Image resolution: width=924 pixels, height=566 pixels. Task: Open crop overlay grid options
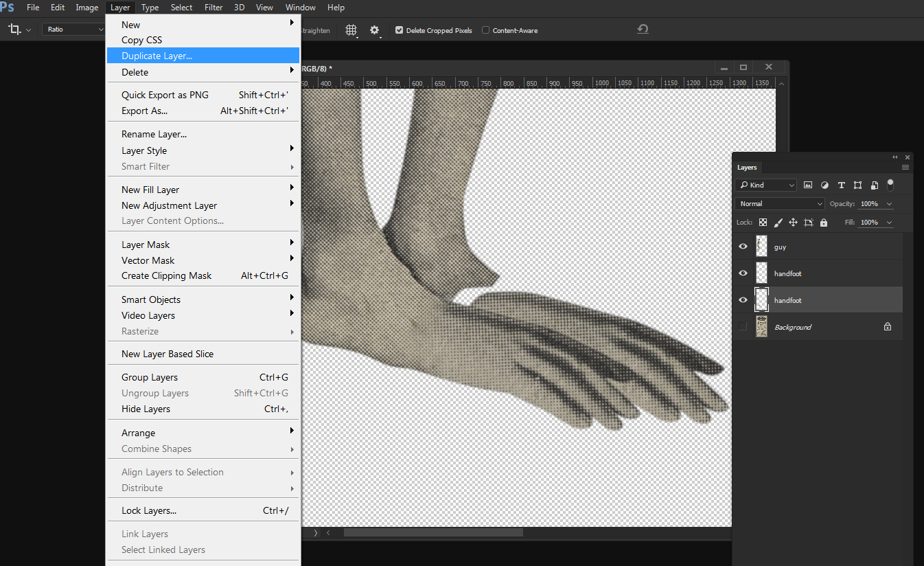(351, 30)
